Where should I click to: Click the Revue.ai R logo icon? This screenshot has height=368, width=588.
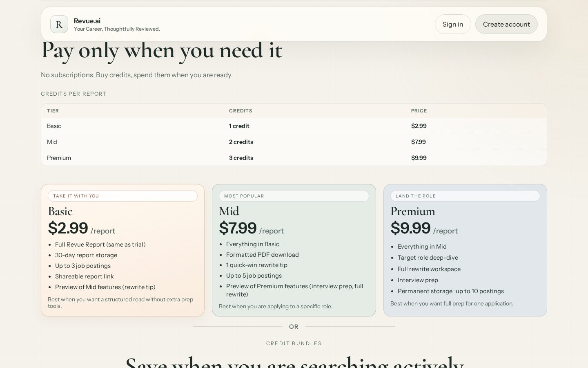click(59, 24)
